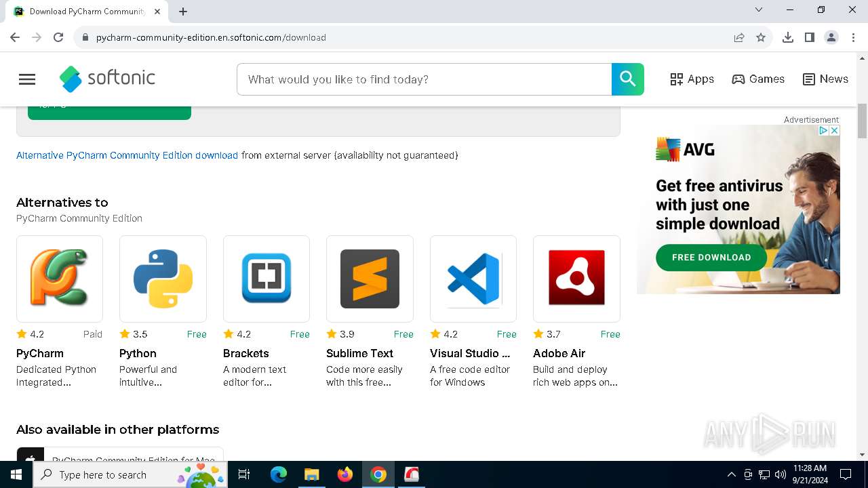Open the volume control in the tray
868x488 pixels.
[781, 474]
